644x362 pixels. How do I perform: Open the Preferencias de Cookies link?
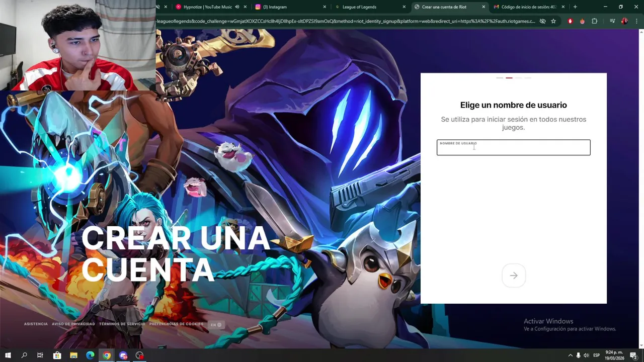click(176, 324)
